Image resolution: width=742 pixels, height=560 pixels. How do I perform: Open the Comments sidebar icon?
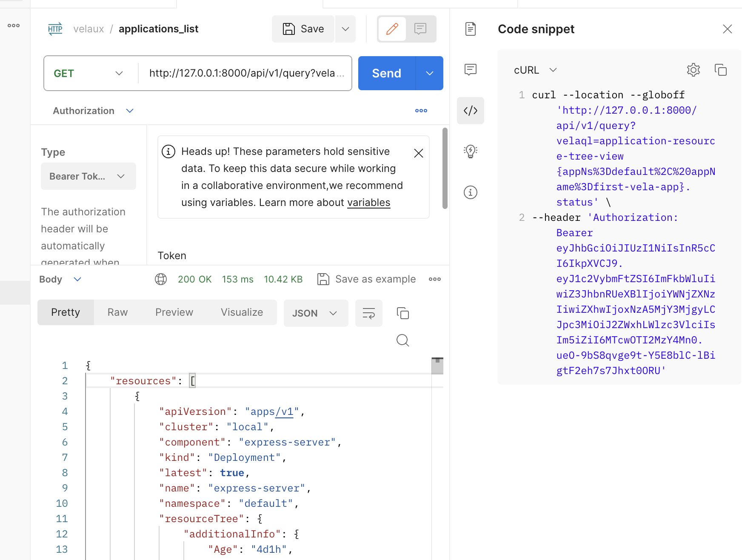coord(471,69)
